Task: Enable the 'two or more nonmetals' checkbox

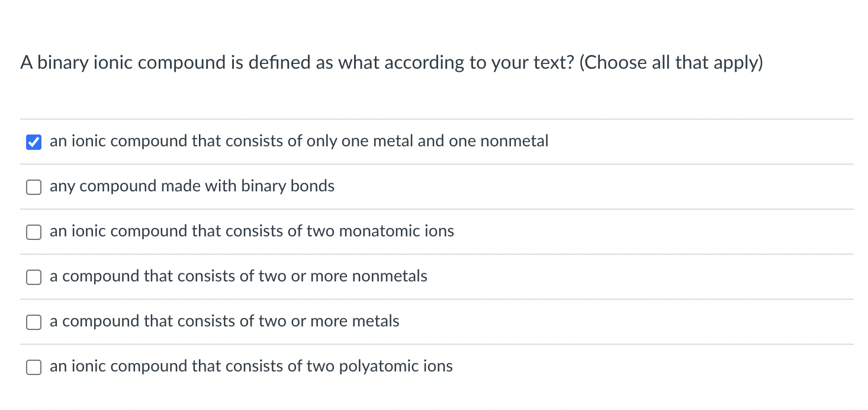Action: coord(34,277)
